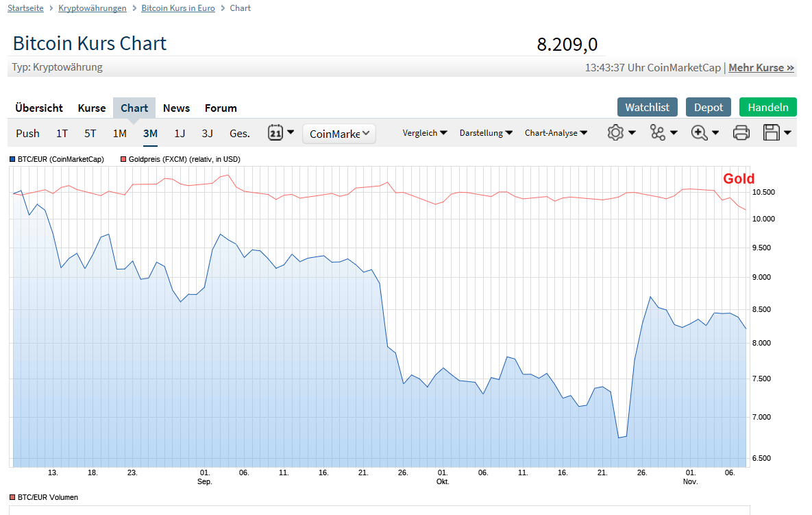This screenshot has height=515, width=812.
Task: Open the gear settings icon in chart toolbar
Action: click(615, 132)
